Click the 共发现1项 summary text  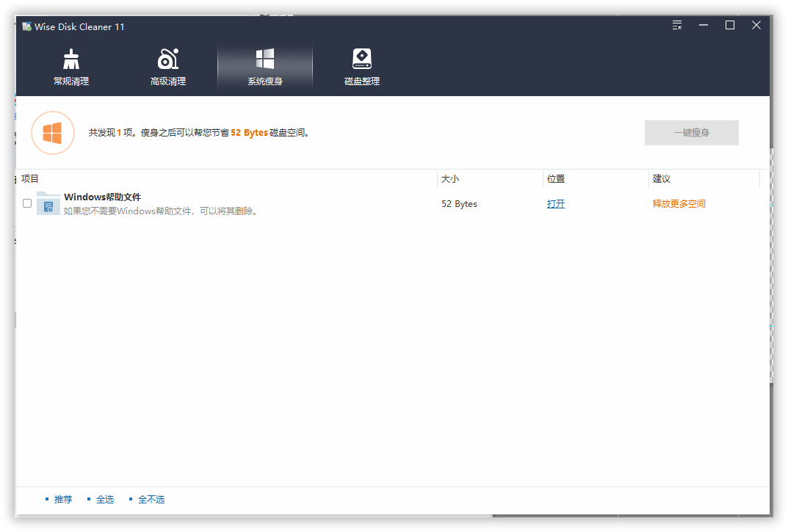coord(199,133)
